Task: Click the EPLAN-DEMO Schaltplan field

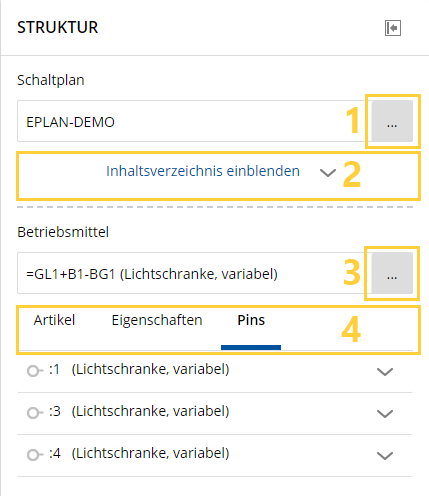Action: (x=194, y=121)
